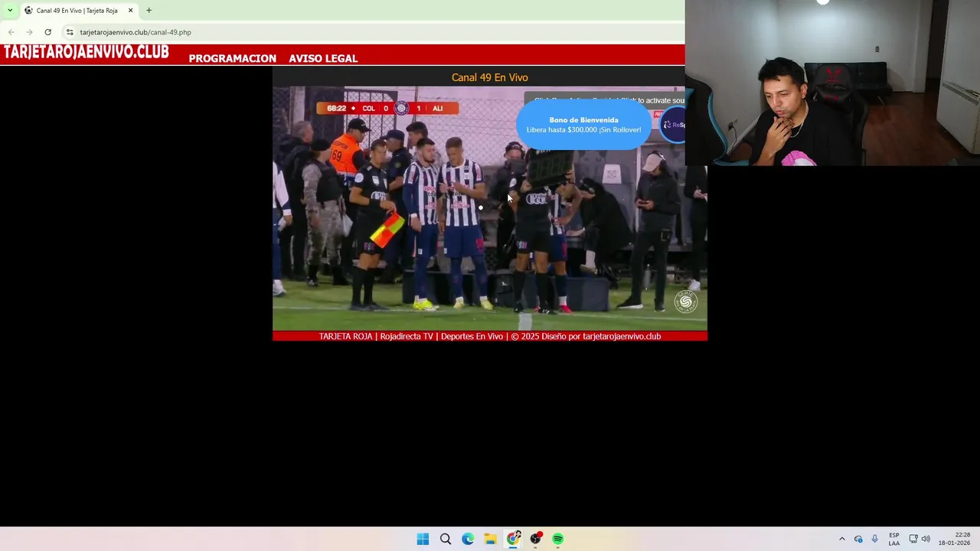Open File Explorer from the taskbar
The width and height of the screenshot is (980, 551).
click(491, 539)
